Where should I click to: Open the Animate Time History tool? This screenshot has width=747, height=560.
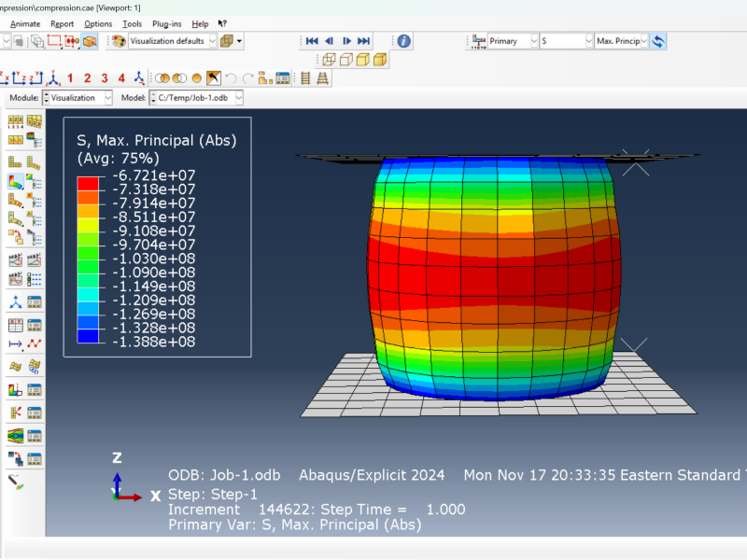pyautogui.click(x=34, y=260)
